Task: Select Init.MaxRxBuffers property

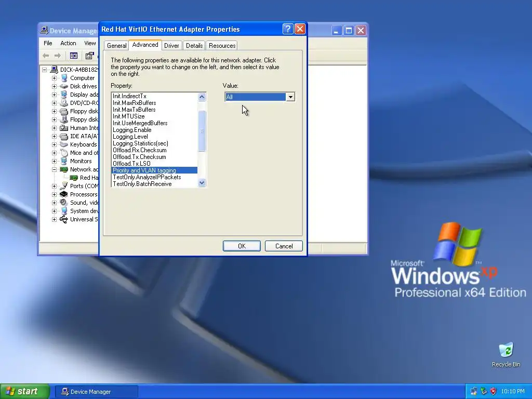Action: [x=154, y=103]
